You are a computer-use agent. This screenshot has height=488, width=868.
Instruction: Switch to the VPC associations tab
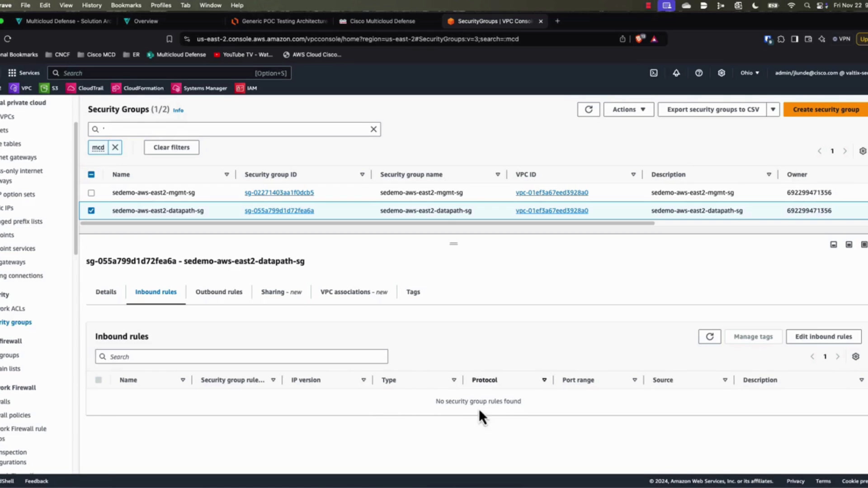tap(354, 292)
